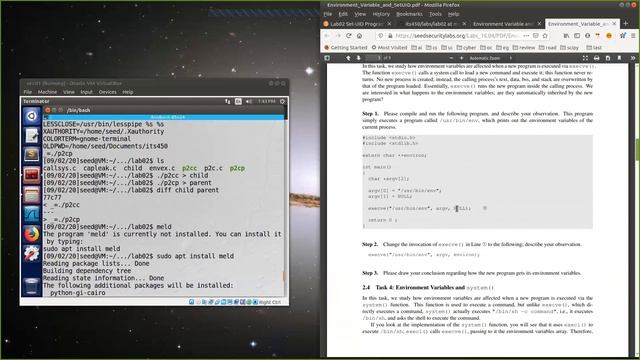This screenshot has height=360, width=640.
Task: Open last bookmark folder
Action: (x=594, y=47)
